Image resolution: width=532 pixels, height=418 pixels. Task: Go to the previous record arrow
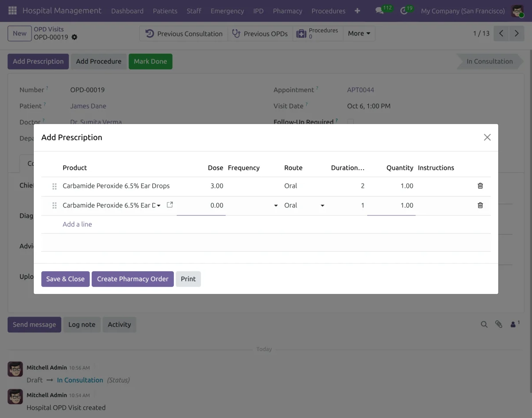coord(501,33)
